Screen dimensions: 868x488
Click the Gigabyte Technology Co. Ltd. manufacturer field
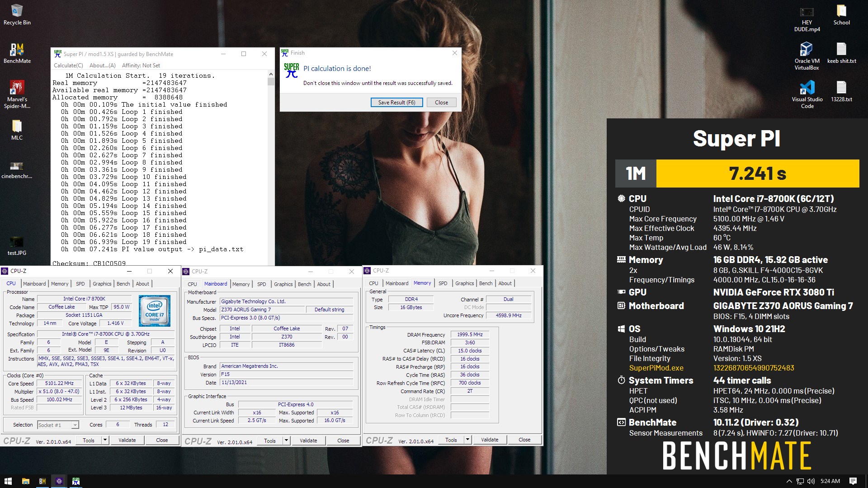pyautogui.click(x=287, y=301)
